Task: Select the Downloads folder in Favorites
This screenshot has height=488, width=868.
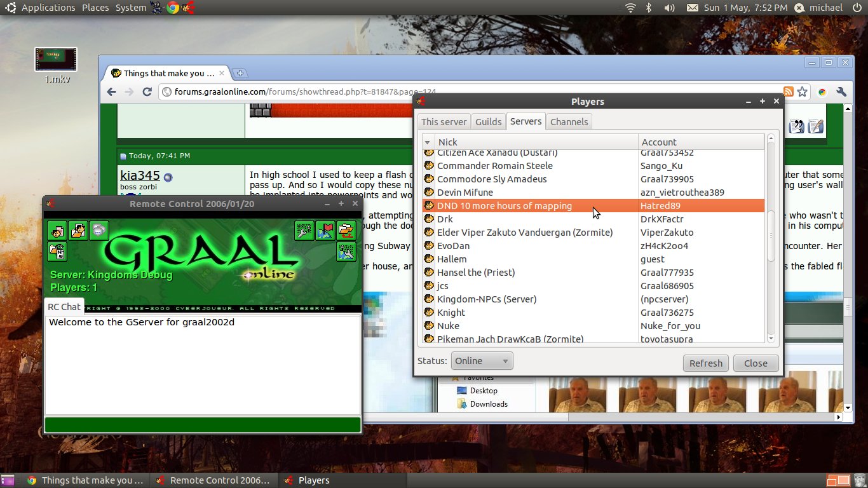Action: coord(482,404)
